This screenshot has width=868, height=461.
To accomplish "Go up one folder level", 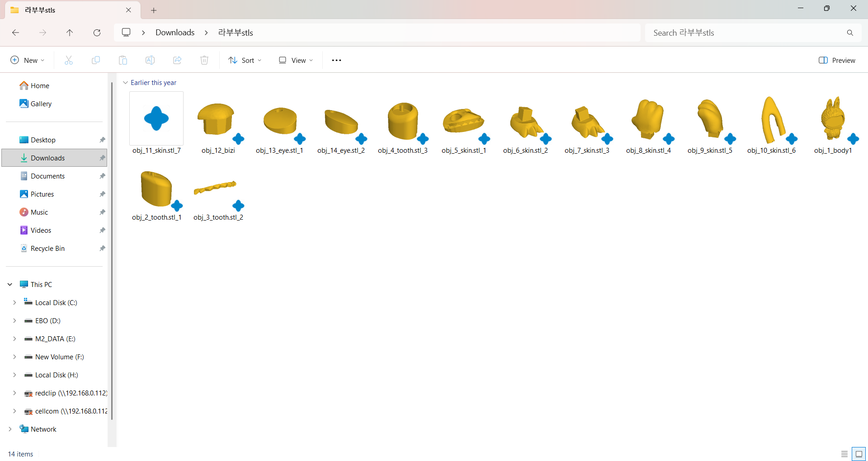I will click(x=70, y=33).
